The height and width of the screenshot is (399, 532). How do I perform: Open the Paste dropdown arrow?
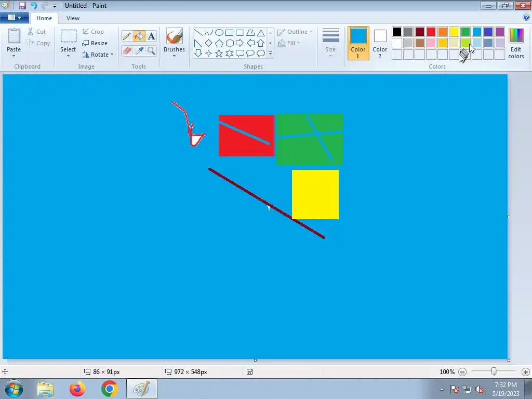tap(14, 56)
